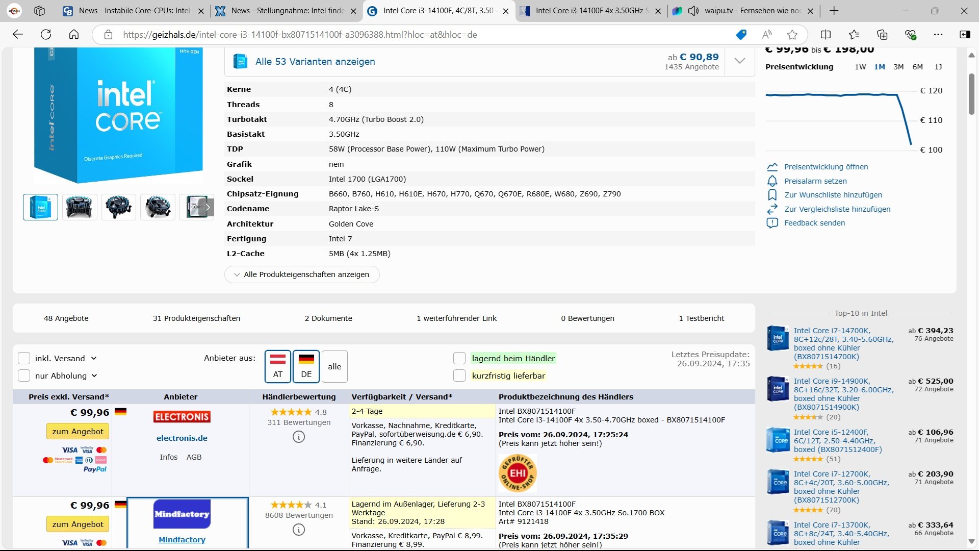Tick the kurzfristig lieferbar checkbox
The height and width of the screenshot is (551, 980).
point(459,376)
